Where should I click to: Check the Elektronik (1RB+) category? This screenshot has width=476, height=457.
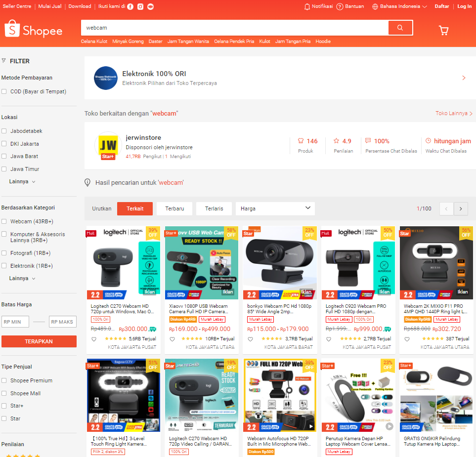[x=4, y=266]
